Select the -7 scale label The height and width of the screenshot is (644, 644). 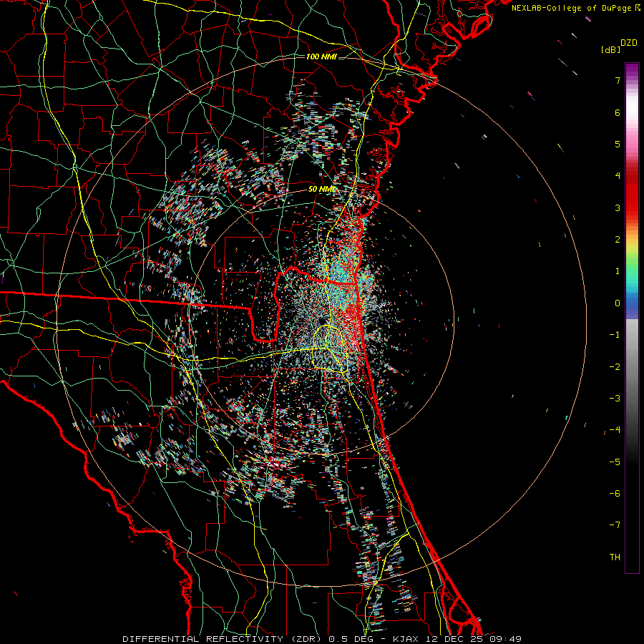[x=615, y=525]
